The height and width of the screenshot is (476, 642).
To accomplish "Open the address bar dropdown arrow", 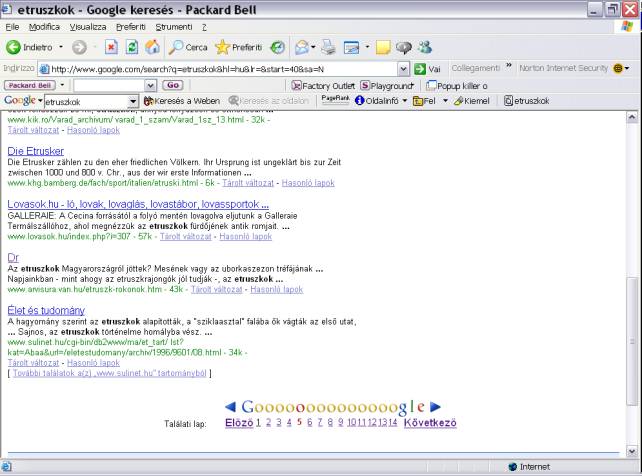I will click(x=403, y=69).
